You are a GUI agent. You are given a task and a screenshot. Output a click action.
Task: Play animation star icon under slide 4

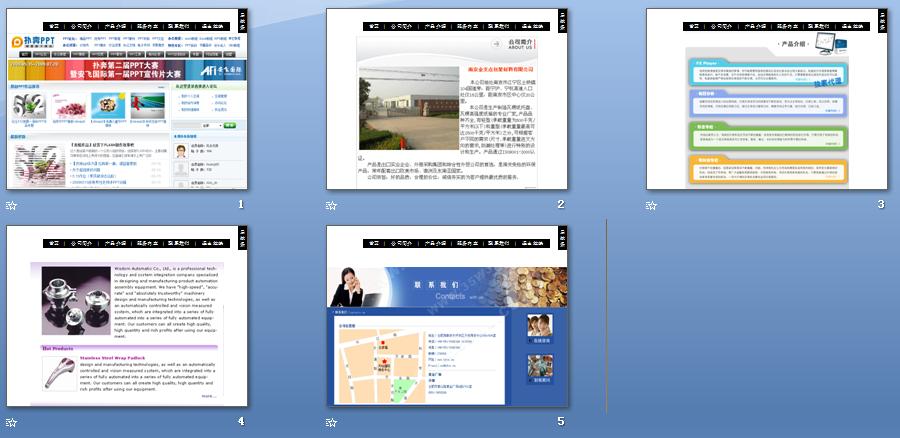(x=11, y=423)
